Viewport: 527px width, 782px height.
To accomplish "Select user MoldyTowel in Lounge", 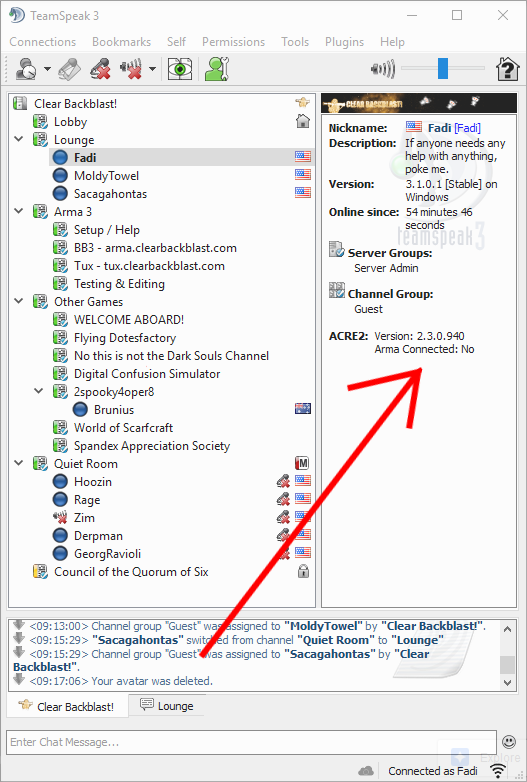I will [x=106, y=176].
